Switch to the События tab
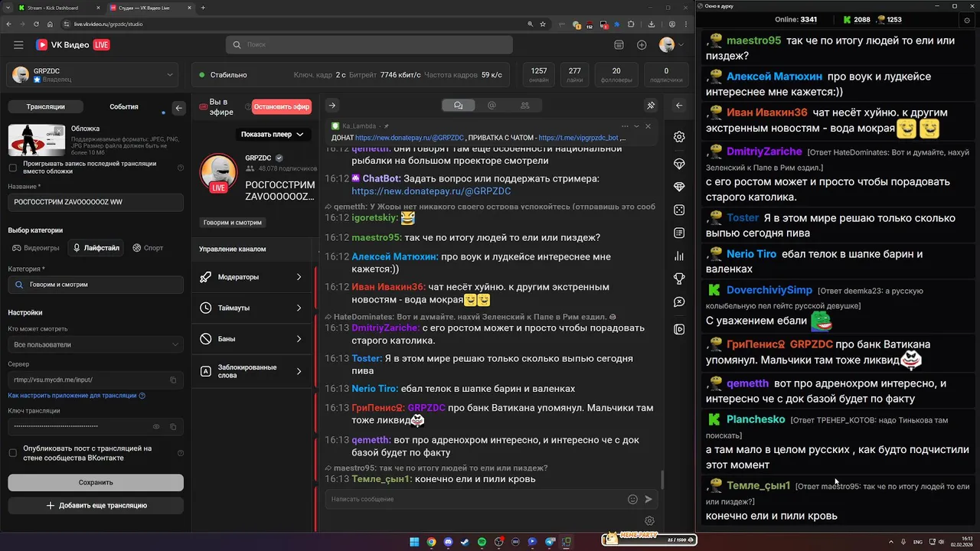The height and width of the screenshot is (551, 980). 124,107
